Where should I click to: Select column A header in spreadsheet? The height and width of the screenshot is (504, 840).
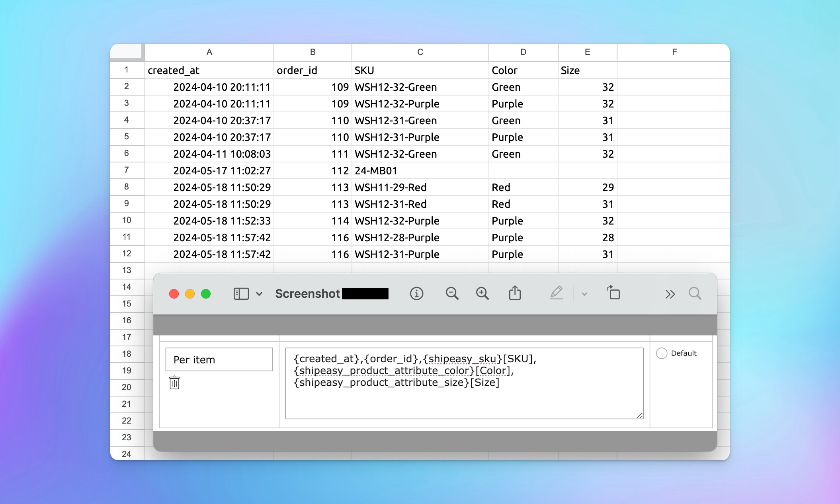tap(209, 52)
